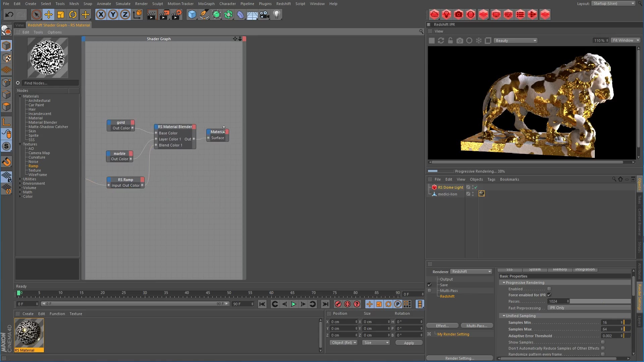Collapse the Unified Sampling section
The width and height of the screenshot is (644, 362).
tap(504, 315)
